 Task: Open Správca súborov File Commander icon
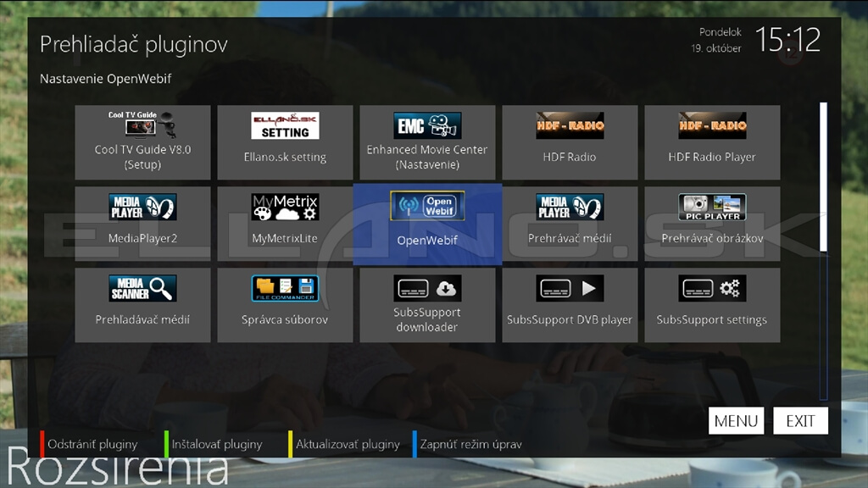(x=285, y=288)
